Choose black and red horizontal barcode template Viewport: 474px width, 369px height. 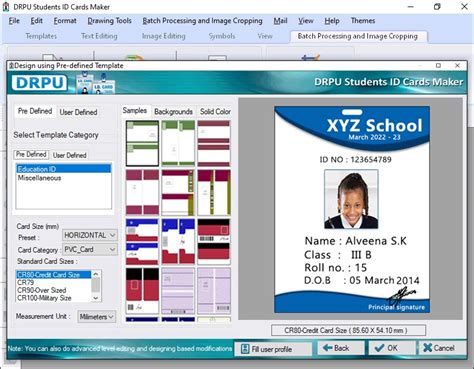pyautogui.click(x=214, y=241)
